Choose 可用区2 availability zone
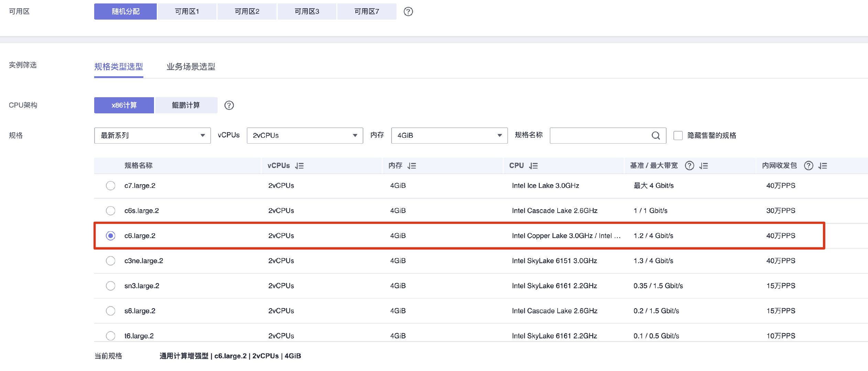 pyautogui.click(x=247, y=12)
